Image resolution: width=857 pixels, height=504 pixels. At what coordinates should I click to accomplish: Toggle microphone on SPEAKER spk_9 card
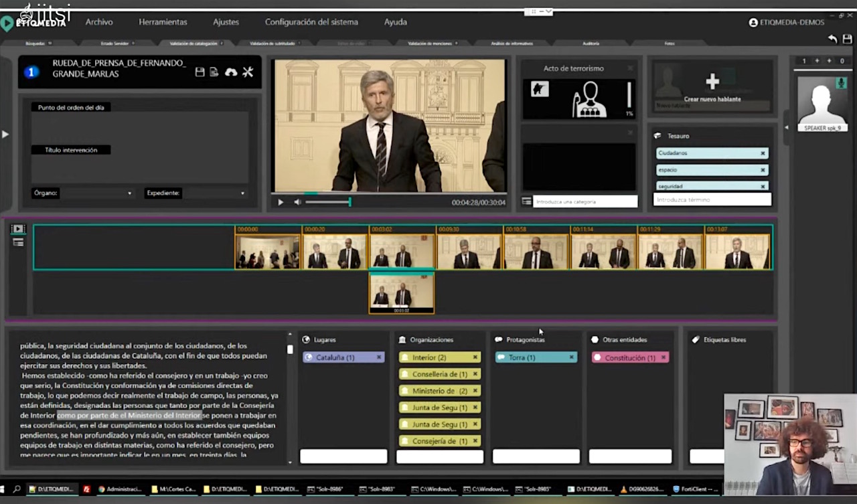840,83
